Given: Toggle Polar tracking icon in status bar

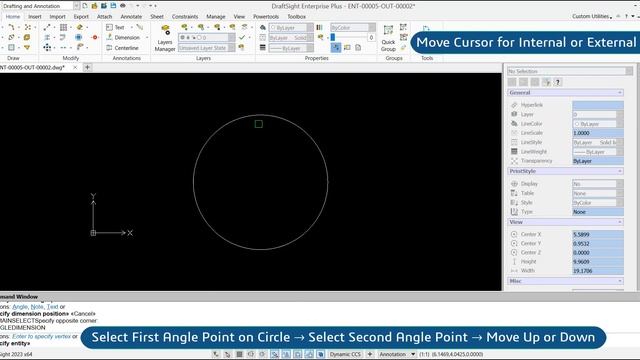Looking at the screenshot, I should [x=262, y=354].
